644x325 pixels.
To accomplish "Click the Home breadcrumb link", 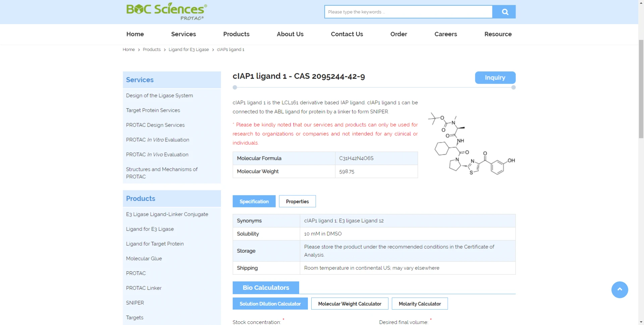I will point(128,50).
